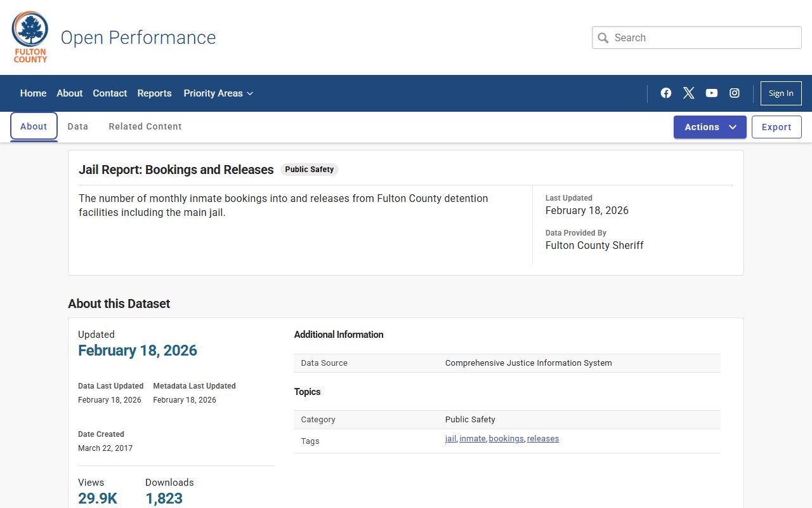Click the search magnifier icon
The height and width of the screenshot is (508, 812).
coord(603,38)
